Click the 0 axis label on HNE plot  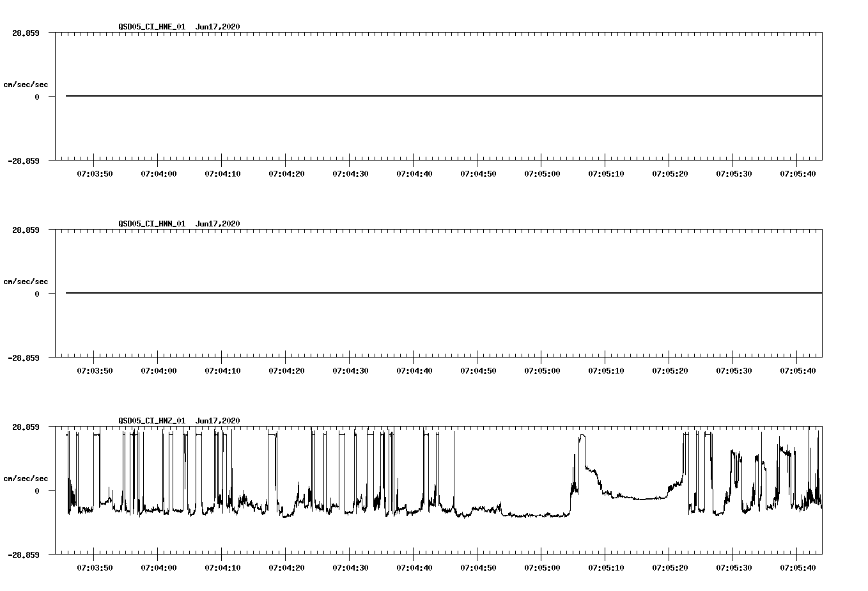37,97
